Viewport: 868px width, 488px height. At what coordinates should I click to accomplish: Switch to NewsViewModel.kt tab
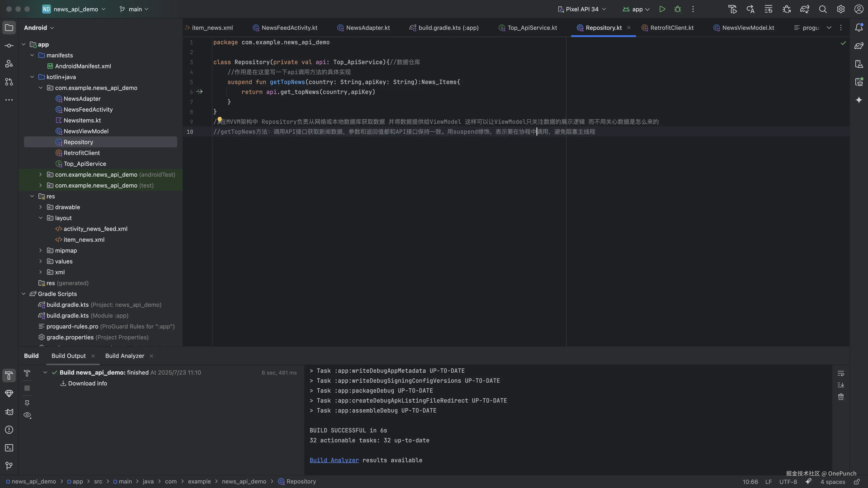748,28
